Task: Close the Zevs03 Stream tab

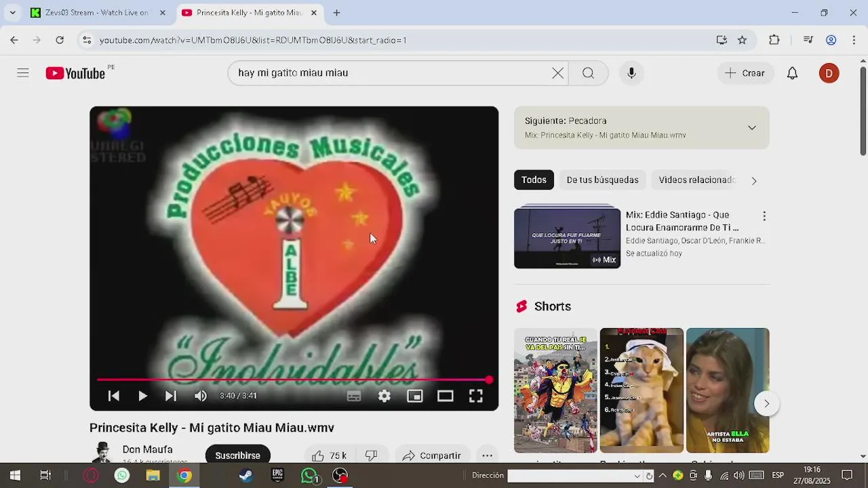Action: tap(162, 13)
